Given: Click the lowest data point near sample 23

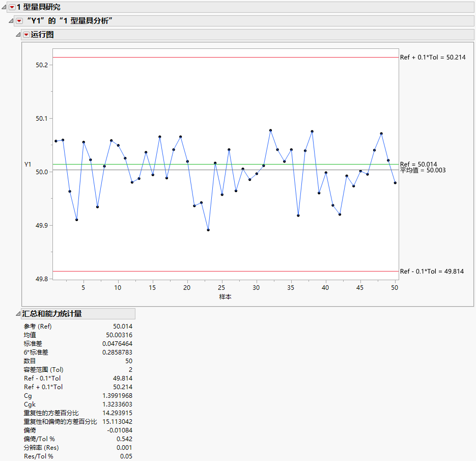Looking at the screenshot, I should (208, 230).
